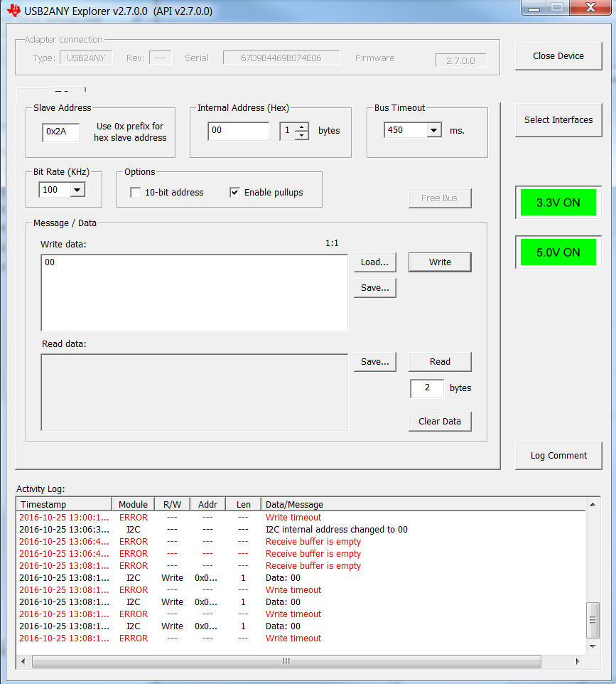Viewport: 616px width, 684px height.
Task: Click the Free Bus button
Action: (440, 198)
